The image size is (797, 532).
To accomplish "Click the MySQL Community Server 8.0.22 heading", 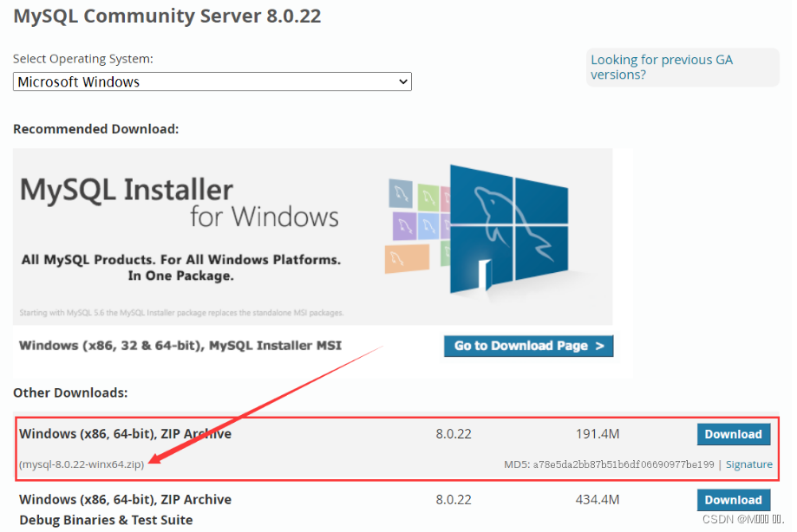I will (167, 16).
